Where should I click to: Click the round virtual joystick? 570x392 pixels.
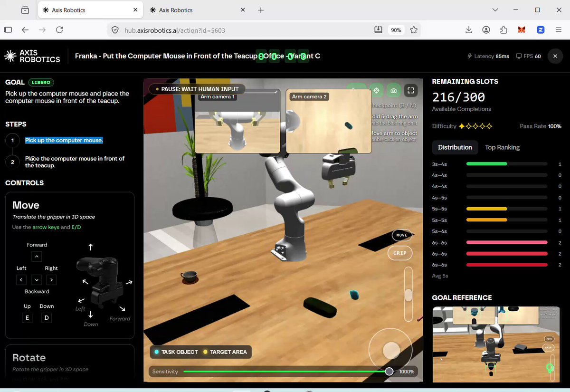point(391,351)
